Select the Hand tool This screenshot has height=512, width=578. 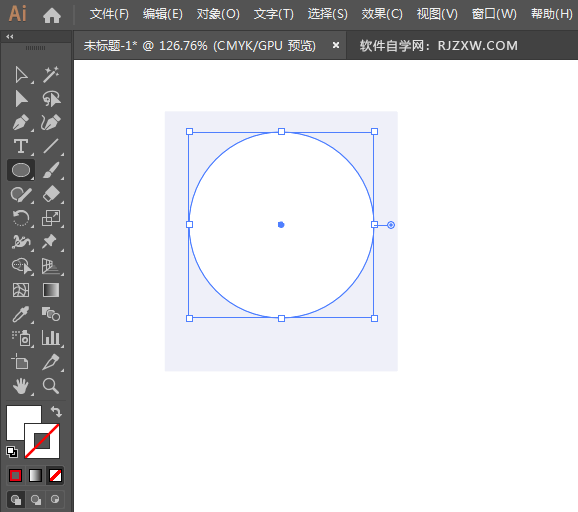pos(21,386)
